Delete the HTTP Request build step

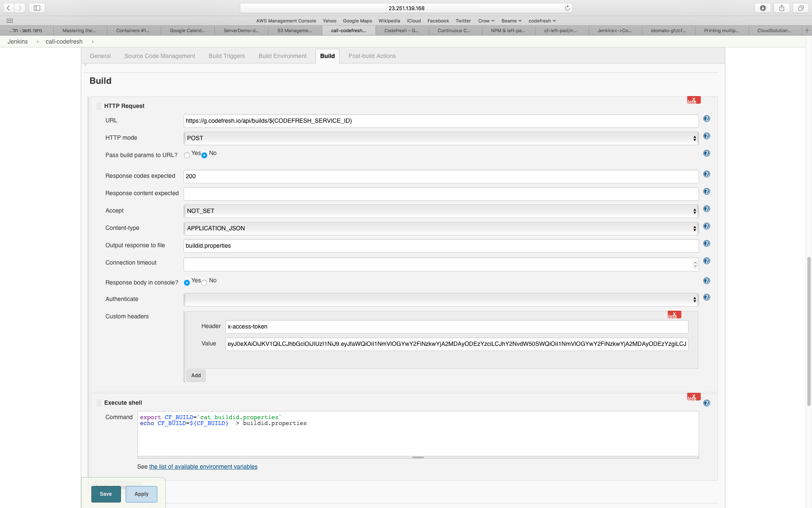tap(694, 100)
